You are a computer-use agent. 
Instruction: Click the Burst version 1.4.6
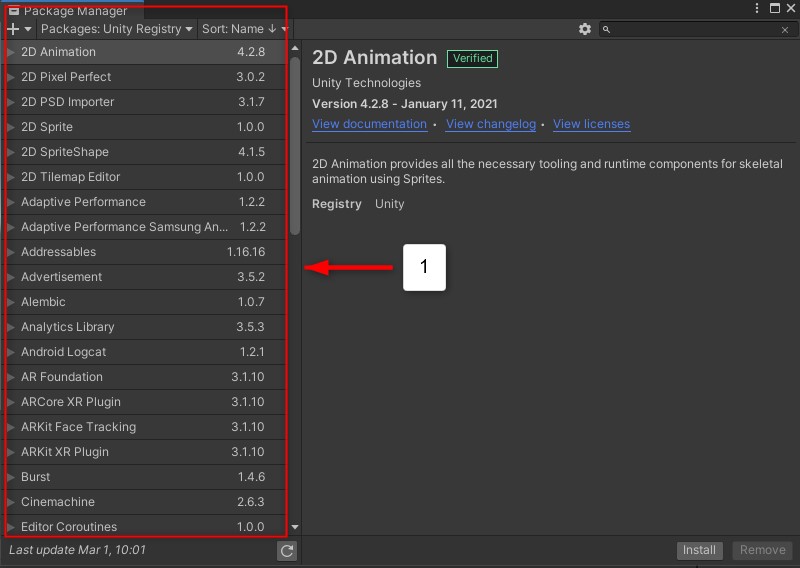tap(251, 477)
